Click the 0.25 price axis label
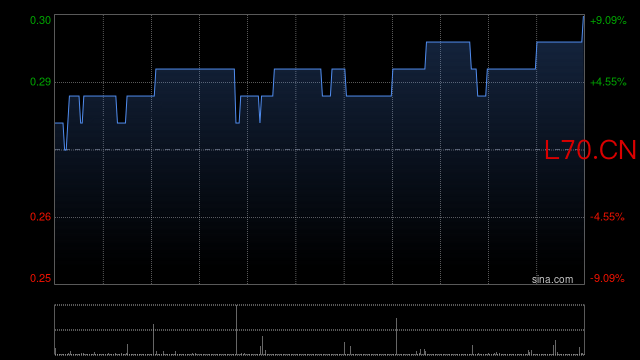 40,278
